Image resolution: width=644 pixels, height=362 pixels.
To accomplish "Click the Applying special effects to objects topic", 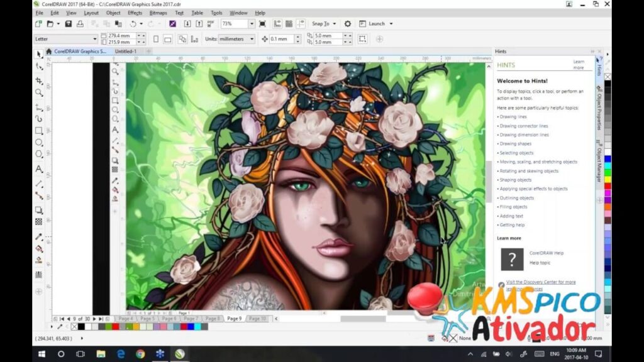I will click(533, 189).
